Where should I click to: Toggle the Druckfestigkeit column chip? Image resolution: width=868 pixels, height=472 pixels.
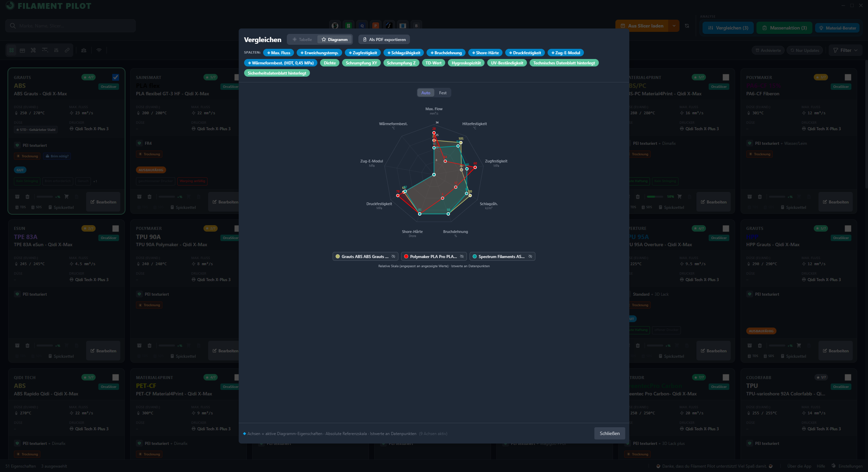[x=525, y=53]
